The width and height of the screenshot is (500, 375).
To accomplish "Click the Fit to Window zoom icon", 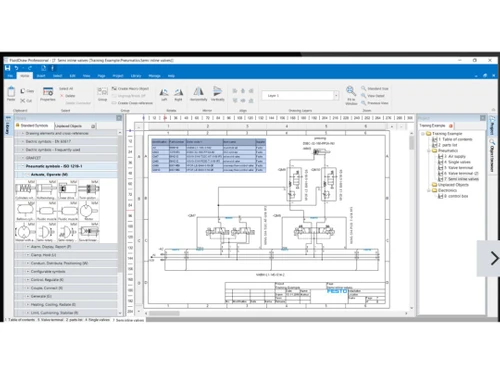I will click(x=351, y=95).
